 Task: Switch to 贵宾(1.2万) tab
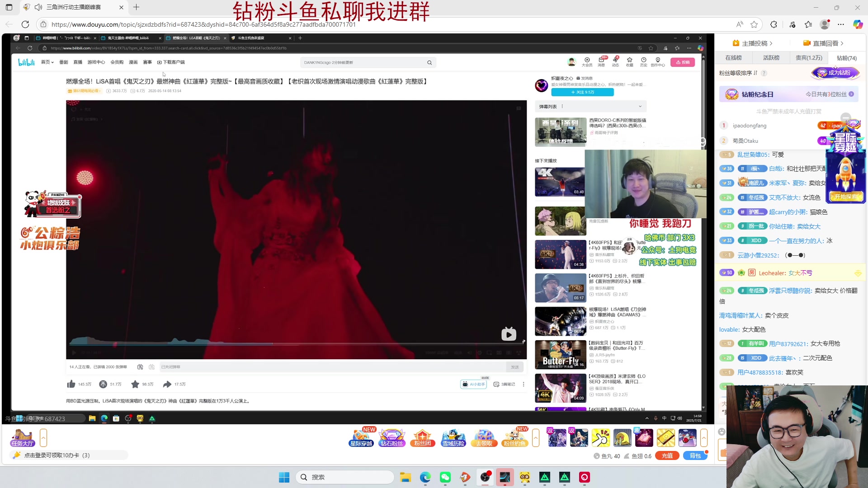(x=809, y=58)
